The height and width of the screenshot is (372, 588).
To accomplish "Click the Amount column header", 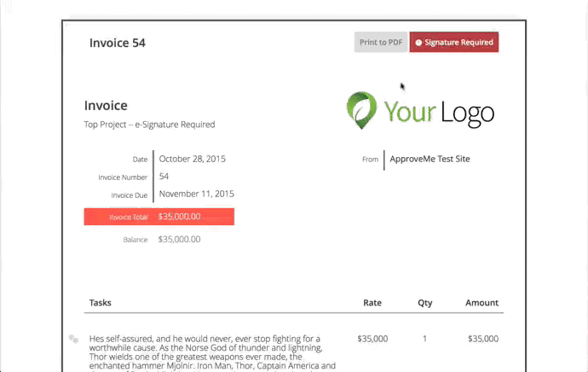I will 481,303.
